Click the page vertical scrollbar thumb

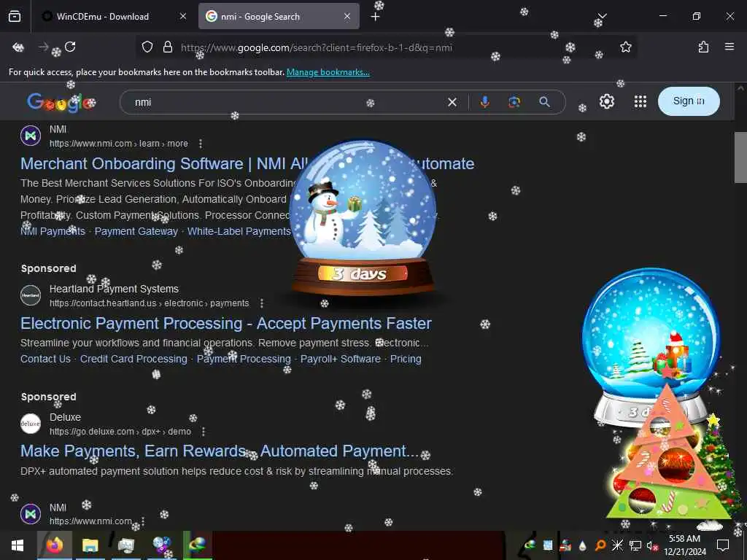point(740,157)
